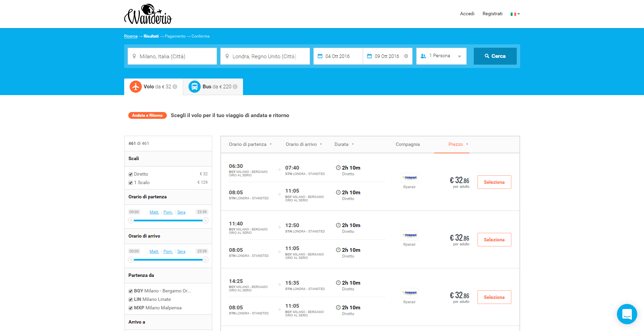
Task: Click the 461 di 461 results count
Action: pyautogui.click(x=139, y=144)
